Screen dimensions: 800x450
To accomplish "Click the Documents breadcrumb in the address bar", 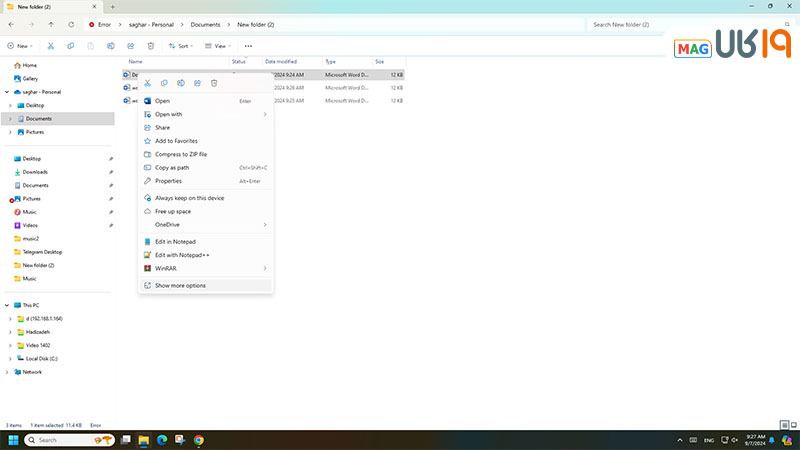I will pyautogui.click(x=205, y=24).
